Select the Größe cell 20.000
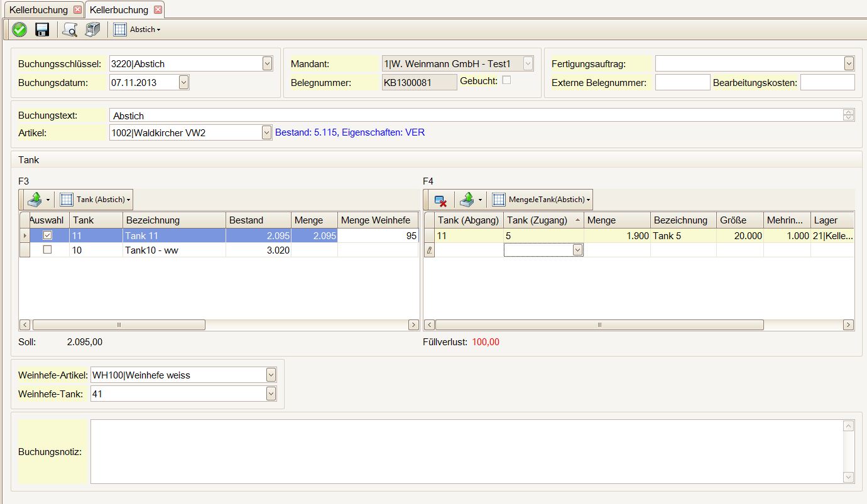The height and width of the screenshot is (504, 867). point(739,236)
